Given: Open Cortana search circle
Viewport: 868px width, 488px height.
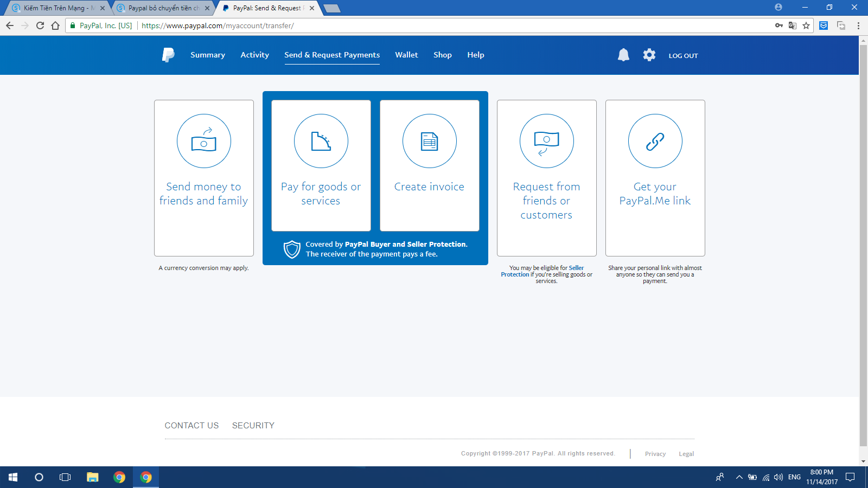Looking at the screenshot, I should (x=39, y=477).
